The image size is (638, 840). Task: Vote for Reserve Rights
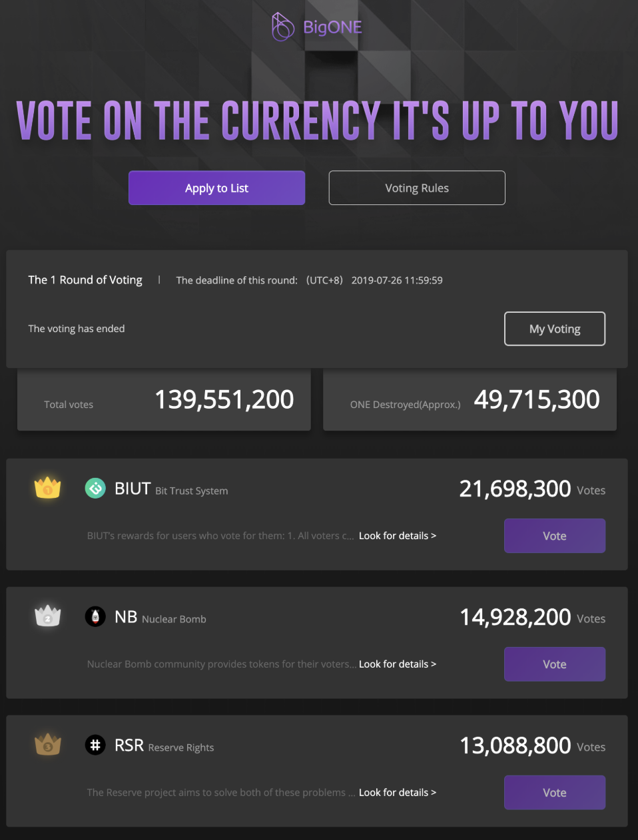tap(555, 793)
